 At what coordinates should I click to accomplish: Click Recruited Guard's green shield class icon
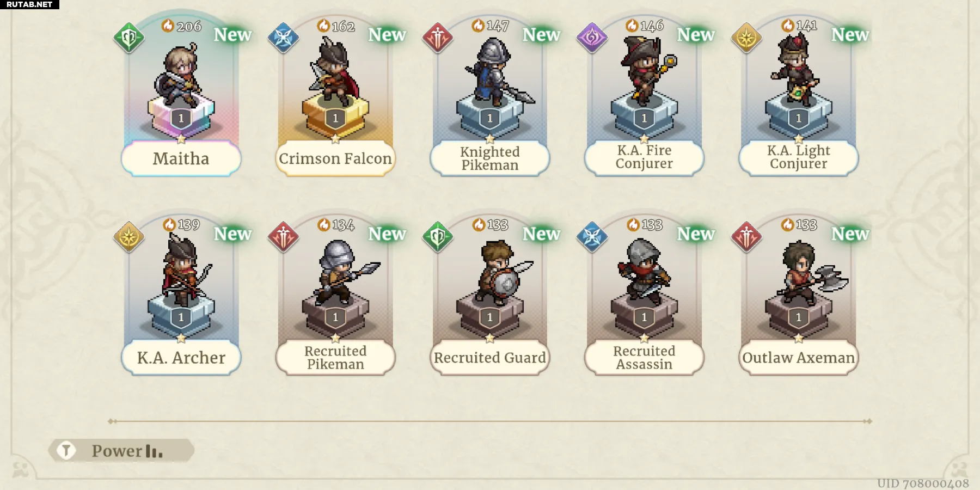pos(438,237)
